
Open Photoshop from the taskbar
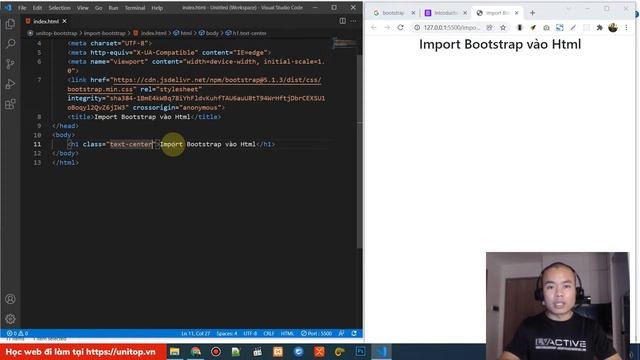[x=360, y=351]
